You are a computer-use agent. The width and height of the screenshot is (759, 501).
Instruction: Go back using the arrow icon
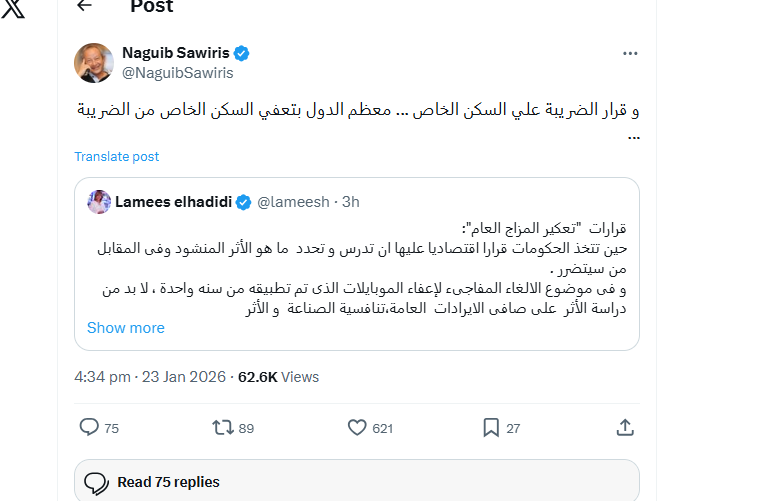[x=84, y=6]
